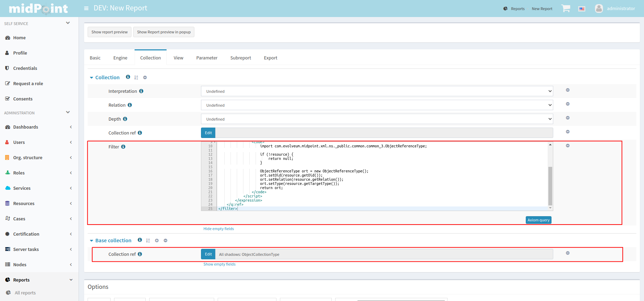Click the add icon beside Base collection
This screenshot has height=301, width=644.
157,241
